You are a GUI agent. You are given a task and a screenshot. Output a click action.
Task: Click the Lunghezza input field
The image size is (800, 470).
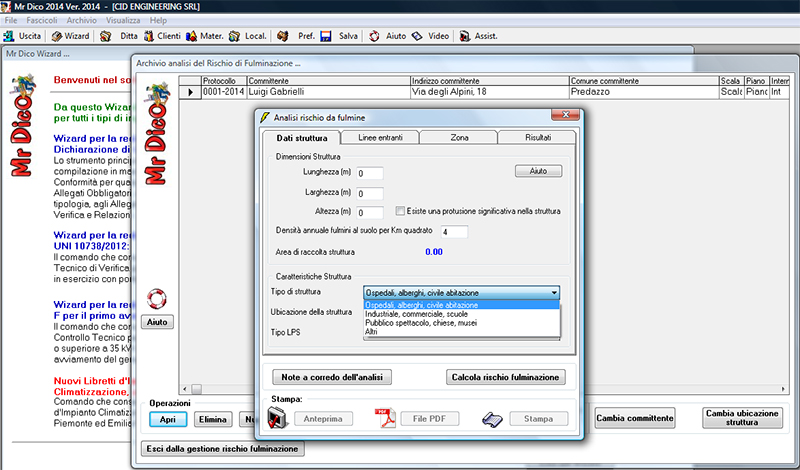370,174
